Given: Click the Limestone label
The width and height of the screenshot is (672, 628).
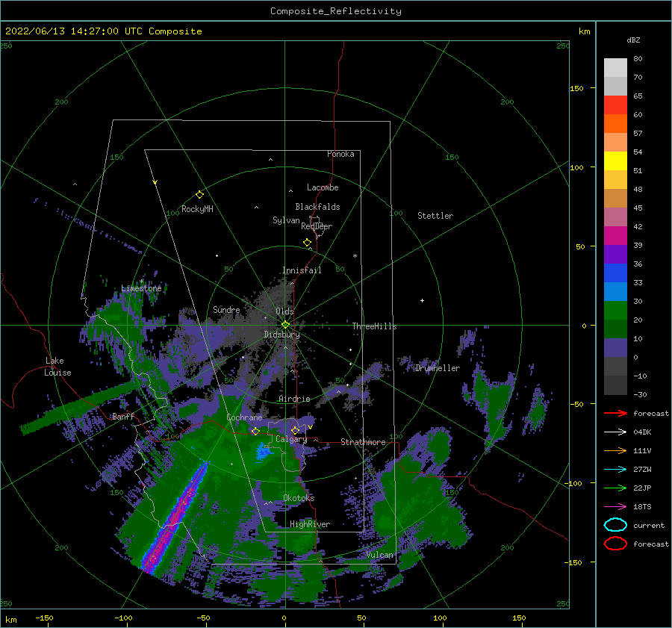Looking at the screenshot, I should click(141, 288).
